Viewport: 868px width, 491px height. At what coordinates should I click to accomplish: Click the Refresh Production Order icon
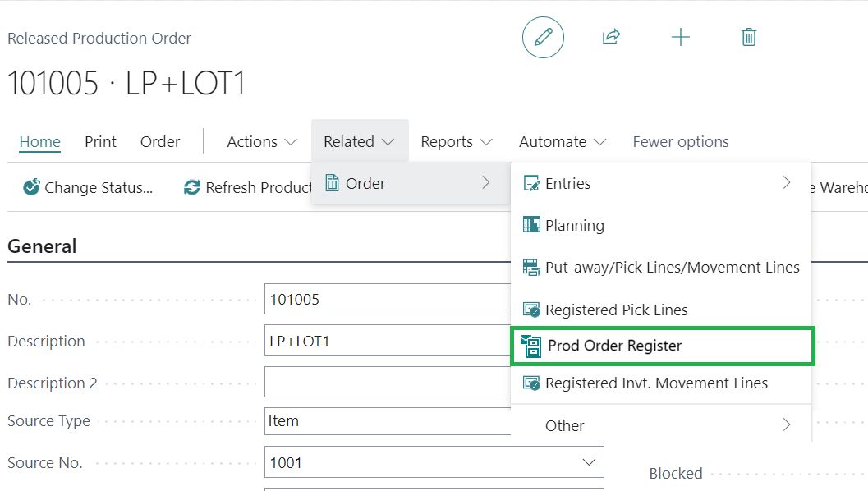point(192,187)
